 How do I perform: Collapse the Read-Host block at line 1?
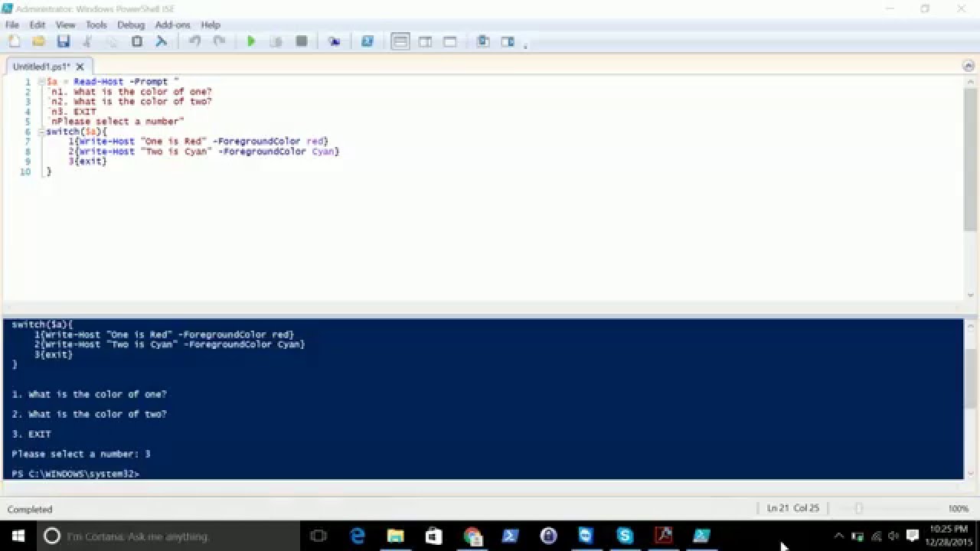[x=41, y=82]
